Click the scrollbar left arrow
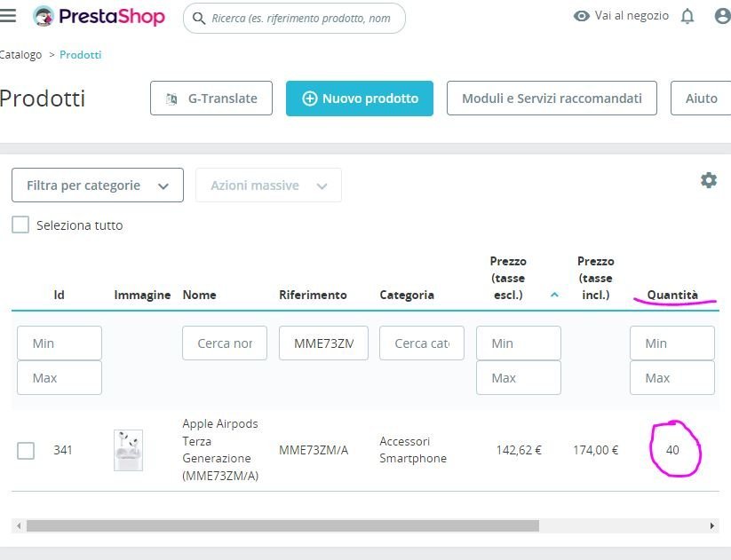731x560 pixels. [19, 526]
